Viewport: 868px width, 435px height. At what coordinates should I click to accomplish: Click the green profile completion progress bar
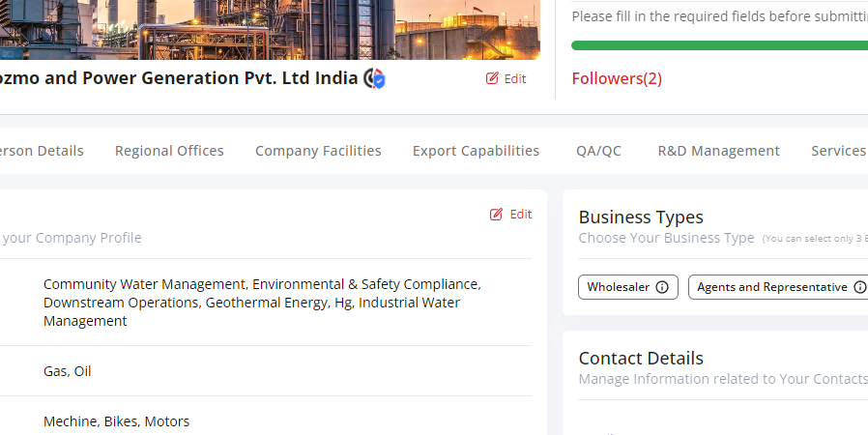tap(719, 45)
